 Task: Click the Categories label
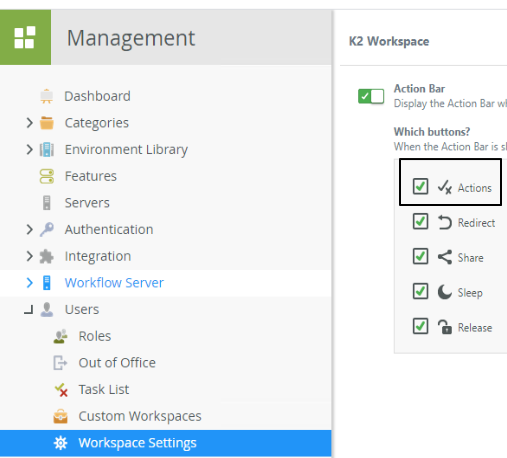97,123
